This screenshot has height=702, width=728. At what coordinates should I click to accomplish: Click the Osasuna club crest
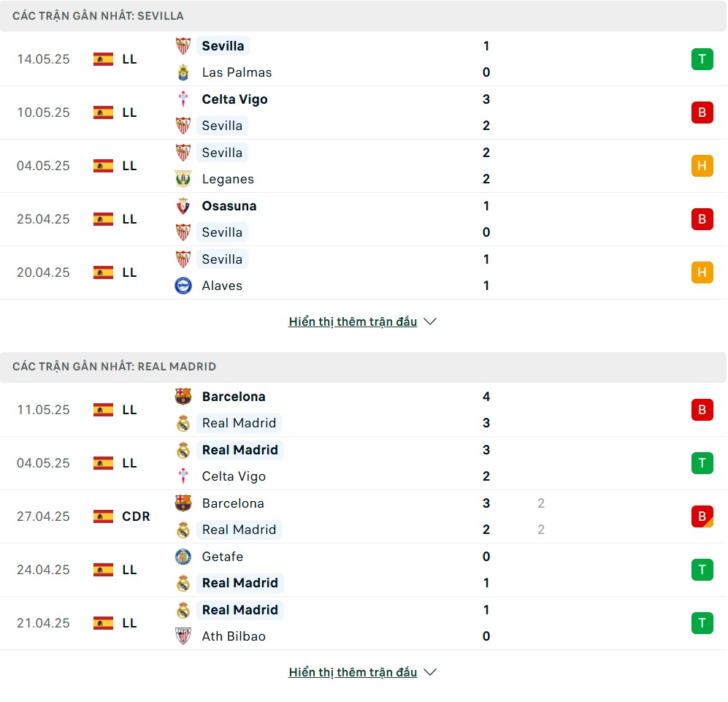pos(183,206)
